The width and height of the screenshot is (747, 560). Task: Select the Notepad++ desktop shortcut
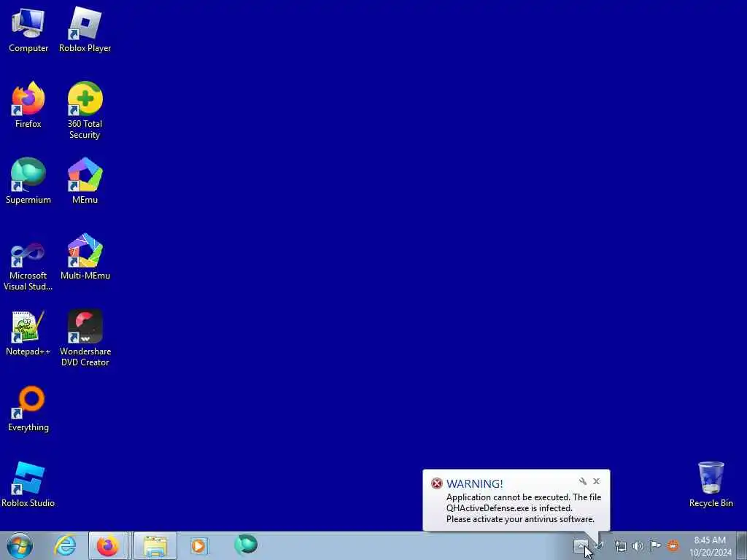[x=28, y=332]
